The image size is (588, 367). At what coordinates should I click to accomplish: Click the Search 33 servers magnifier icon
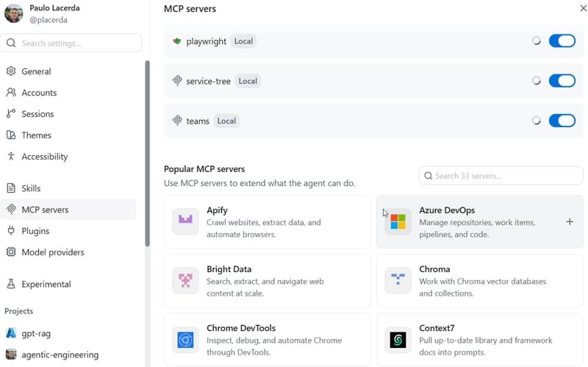pyautogui.click(x=429, y=176)
